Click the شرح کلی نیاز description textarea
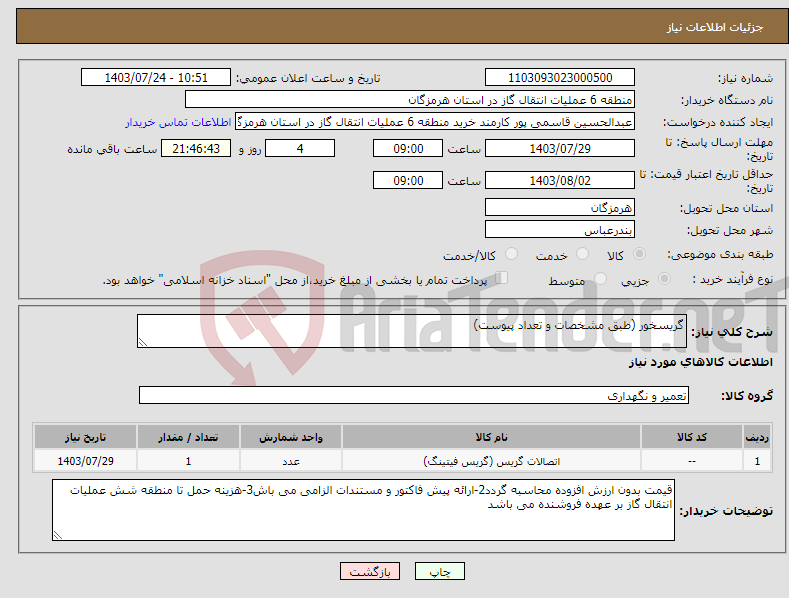This screenshot has width=789, height=598. coord(412,331)
